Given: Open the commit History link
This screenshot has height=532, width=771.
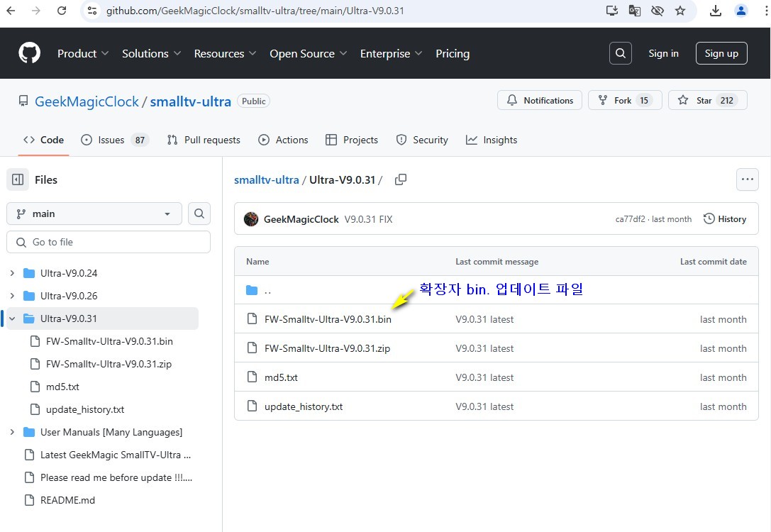Looking at the screenshot, I should 725,219.
